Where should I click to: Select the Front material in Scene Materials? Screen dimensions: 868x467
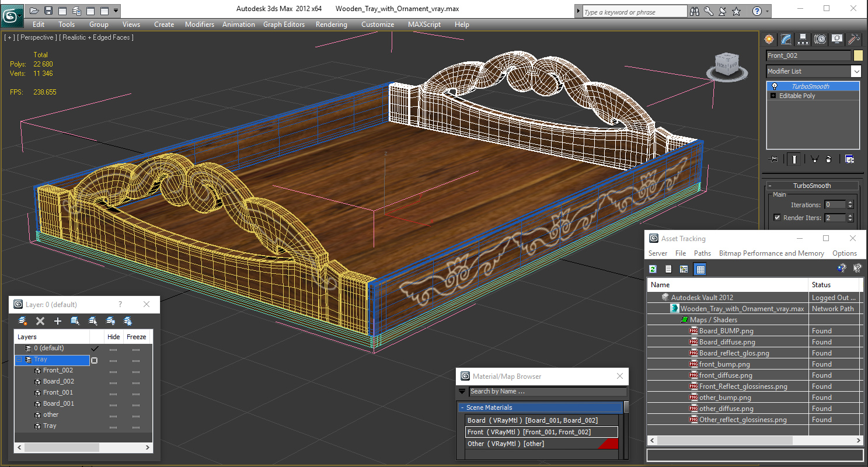(541, 432)
